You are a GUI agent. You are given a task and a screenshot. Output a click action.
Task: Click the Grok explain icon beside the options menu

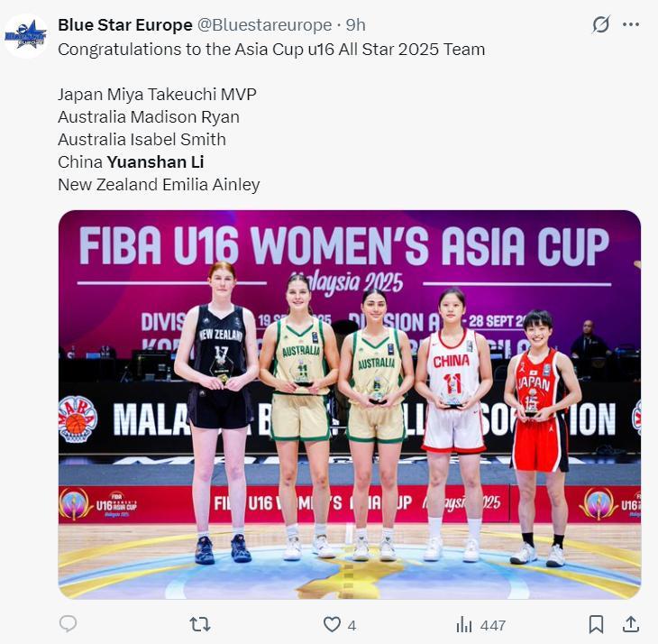pyautogui.click(x=601, y=24)
